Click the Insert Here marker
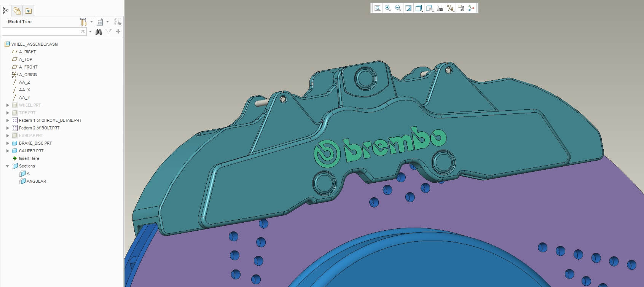Image resolution: width=644 pixels, height=287 pixels. (x=29, y=158)
